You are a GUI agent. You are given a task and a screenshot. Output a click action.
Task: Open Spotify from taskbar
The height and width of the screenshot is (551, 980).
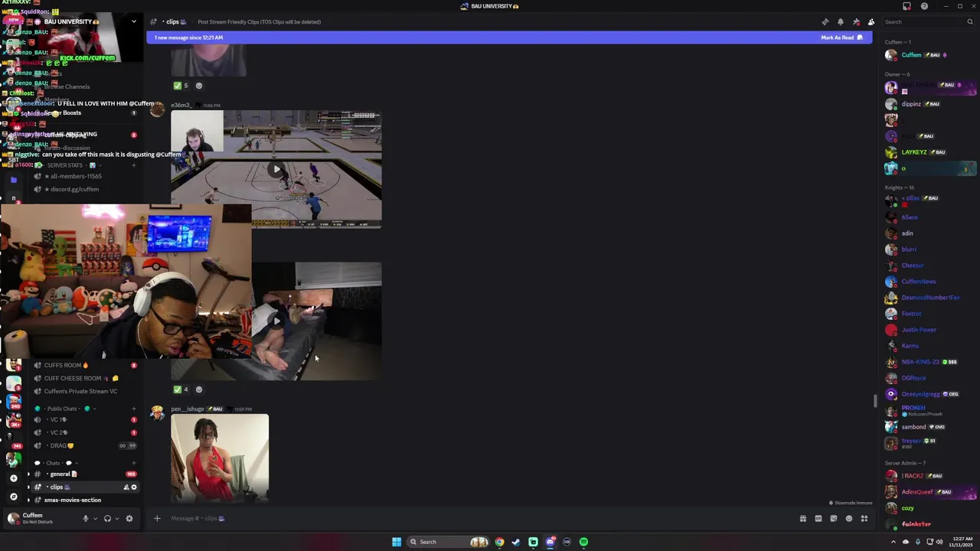pos(583,542)
